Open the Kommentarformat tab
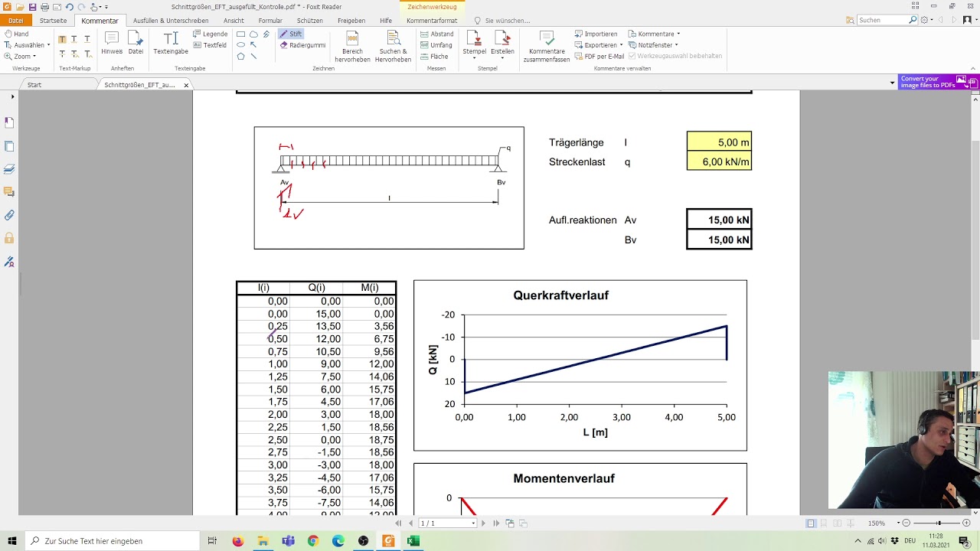This screenshot has height=551, width=980. (x=432, y=21)
